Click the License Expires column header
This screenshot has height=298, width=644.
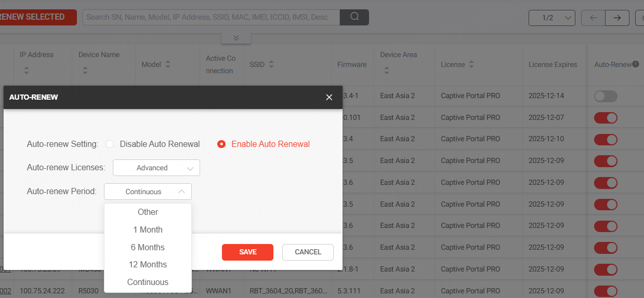[553, 64]
